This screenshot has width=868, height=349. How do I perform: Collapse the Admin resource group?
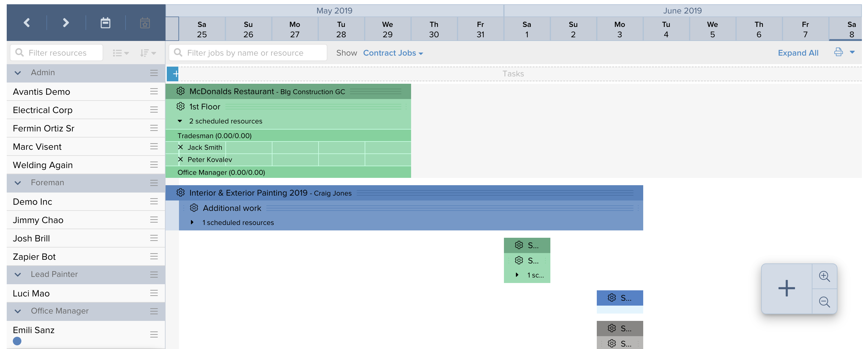(18, 73)
